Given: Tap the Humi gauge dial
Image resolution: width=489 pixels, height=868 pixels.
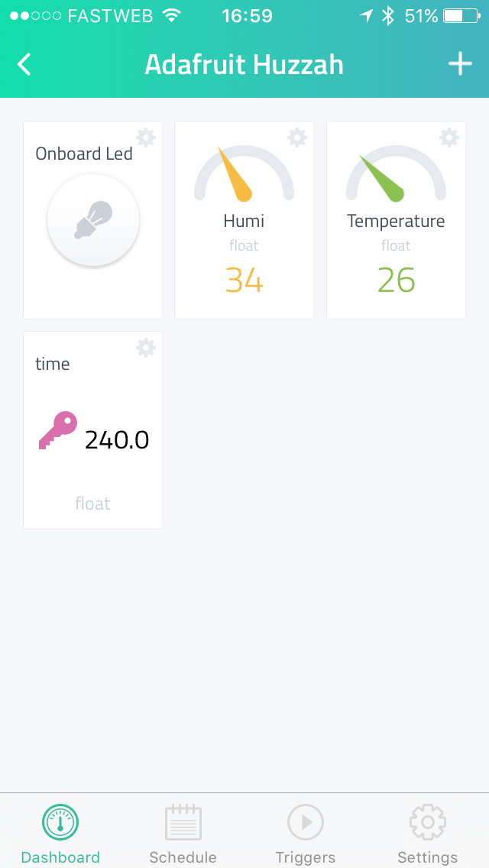Looking at the screenshot, I should click(x=244, y=173).
